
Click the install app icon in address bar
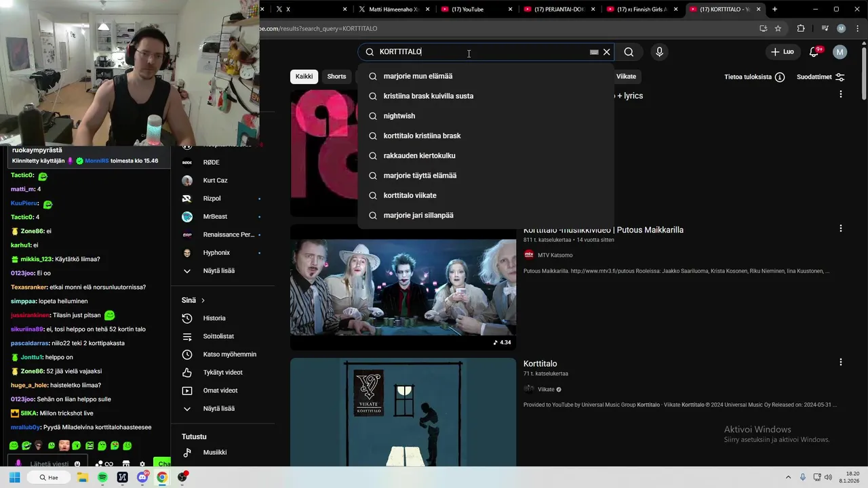click(764, 28)
